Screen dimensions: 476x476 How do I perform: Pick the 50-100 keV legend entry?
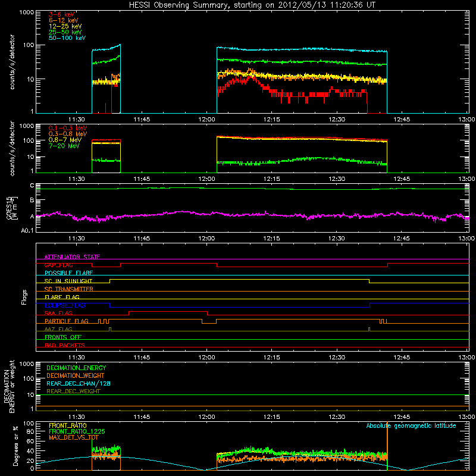point(67,38)
